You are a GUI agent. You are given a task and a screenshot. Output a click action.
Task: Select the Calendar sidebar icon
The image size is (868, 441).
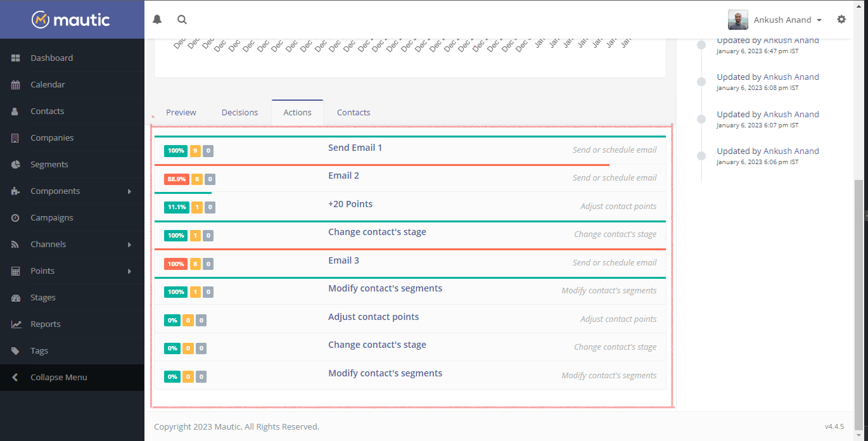15,84
